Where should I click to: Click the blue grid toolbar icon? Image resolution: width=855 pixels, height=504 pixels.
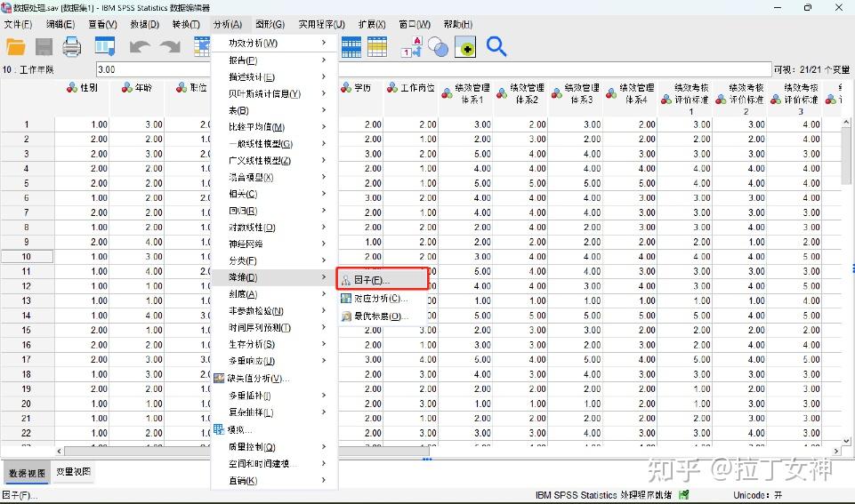coord(351,47)
